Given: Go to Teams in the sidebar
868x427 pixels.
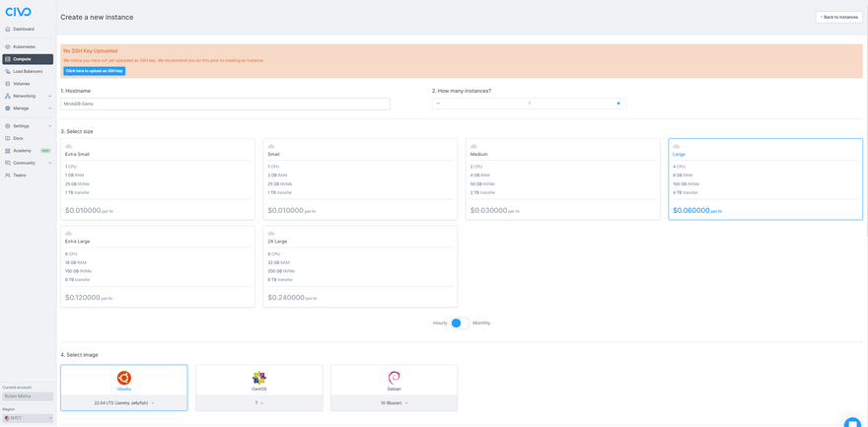Looking at the screenshot, I should pos(20,176).
